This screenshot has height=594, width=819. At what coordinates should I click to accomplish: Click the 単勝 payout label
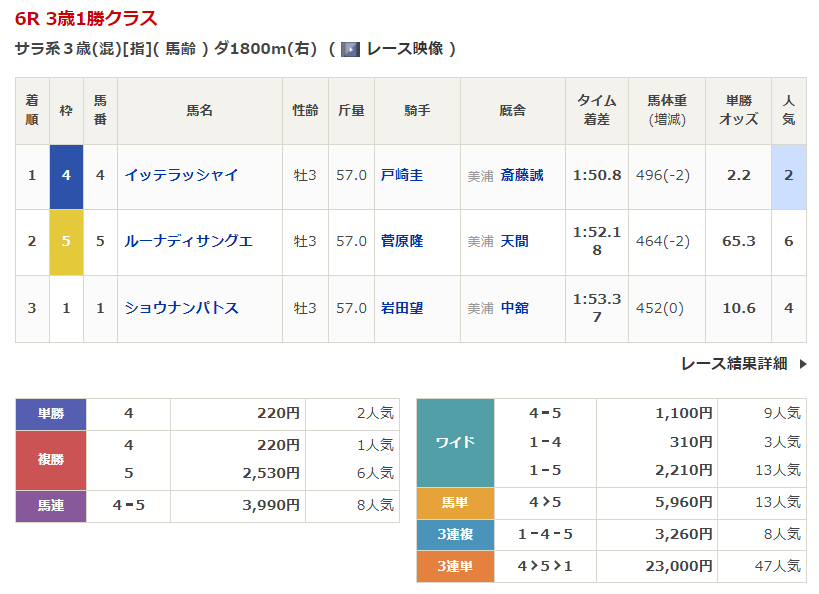click(x=51, y=413)
